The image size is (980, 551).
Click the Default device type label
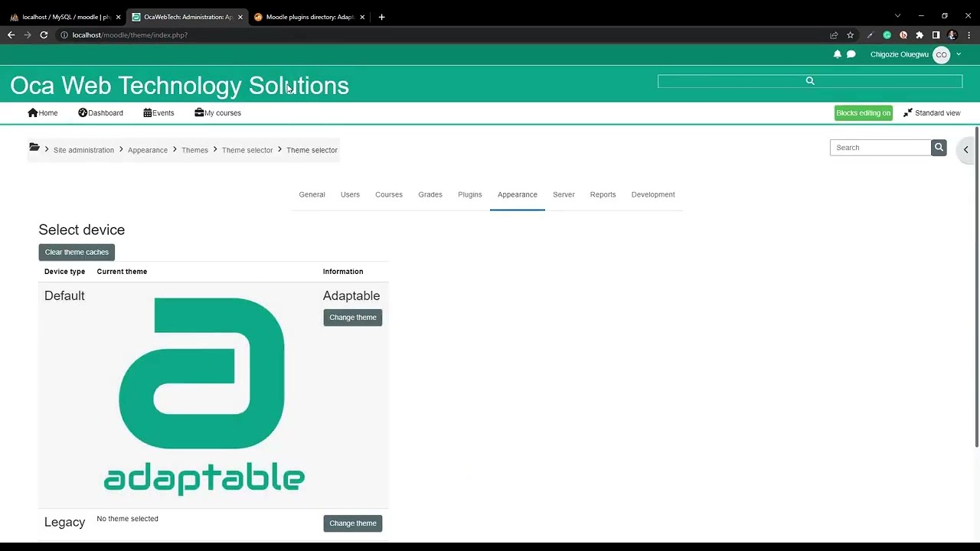point(64,296)
